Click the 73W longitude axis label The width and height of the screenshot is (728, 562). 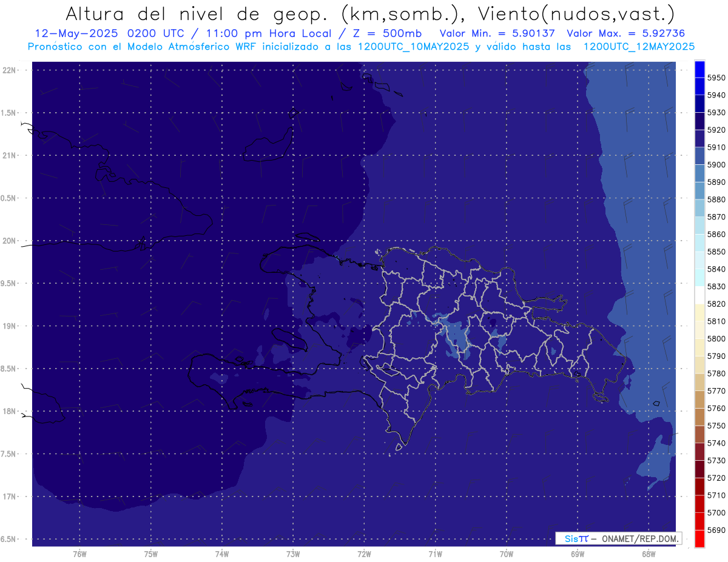pyautogui.click(x=293, y=555)
